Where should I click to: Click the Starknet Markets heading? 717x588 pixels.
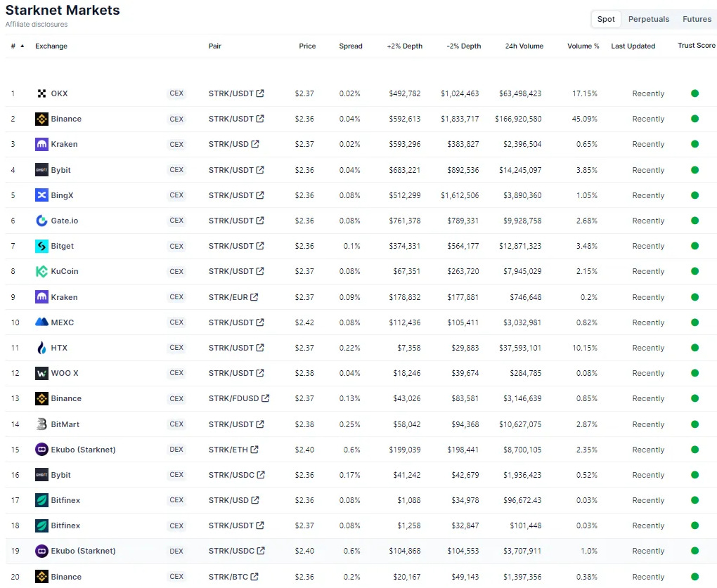coord(63,10)
